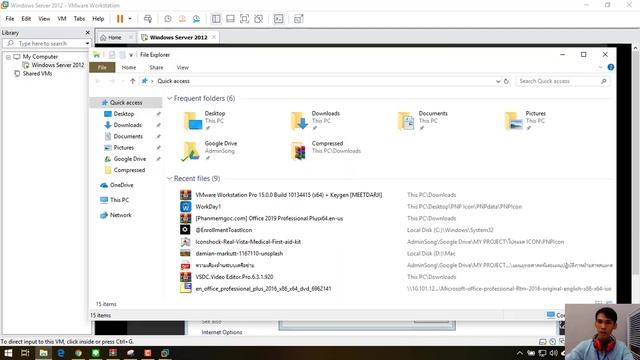Open Microsoft Edge from the taskbar

pos(60,353)
